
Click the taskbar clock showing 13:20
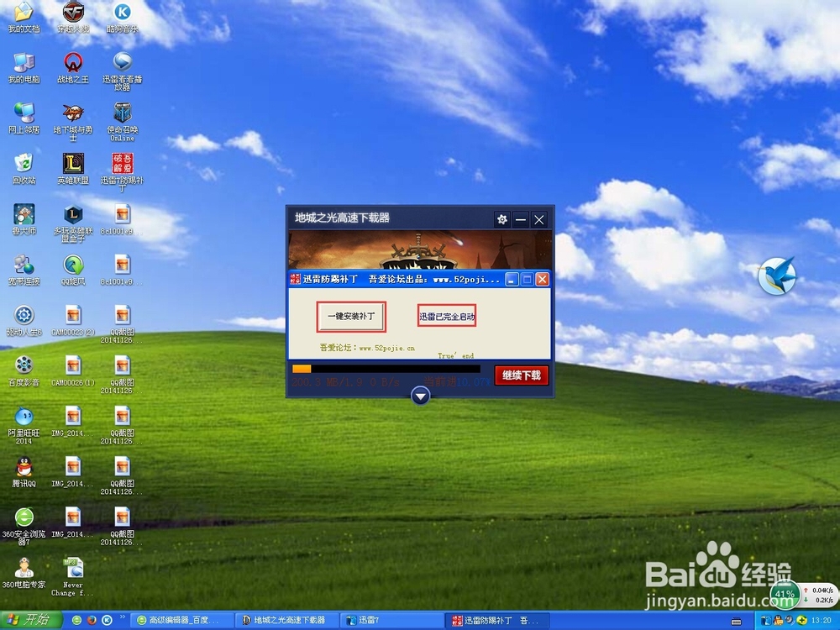point(822,621)
